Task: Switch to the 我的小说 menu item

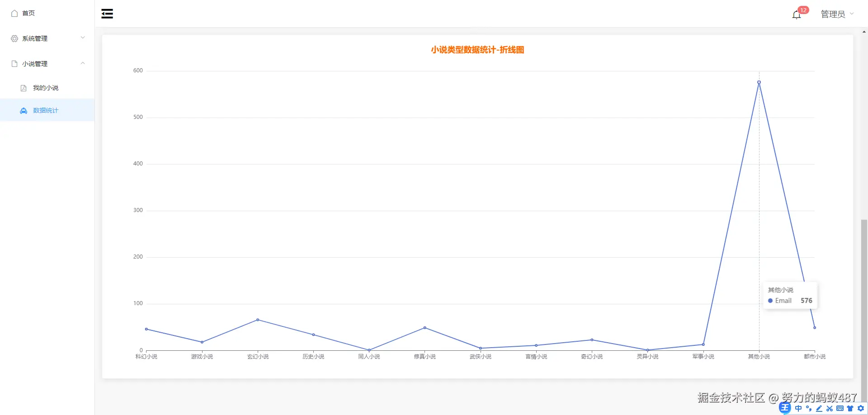Action: (45, 88)
